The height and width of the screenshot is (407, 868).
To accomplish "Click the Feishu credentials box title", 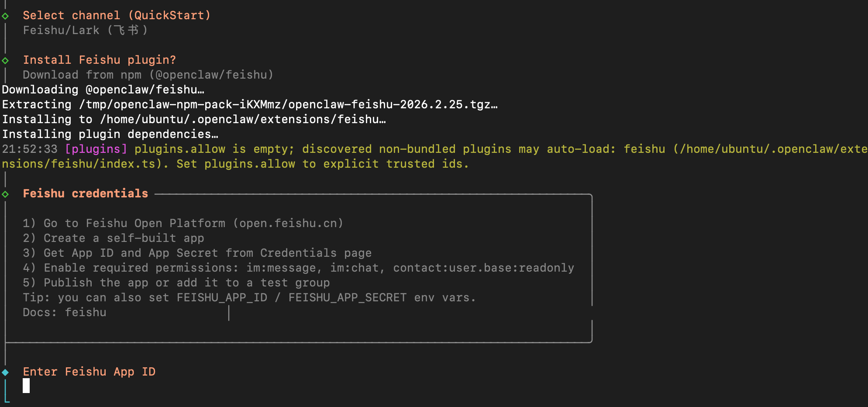I will point(86,194).
